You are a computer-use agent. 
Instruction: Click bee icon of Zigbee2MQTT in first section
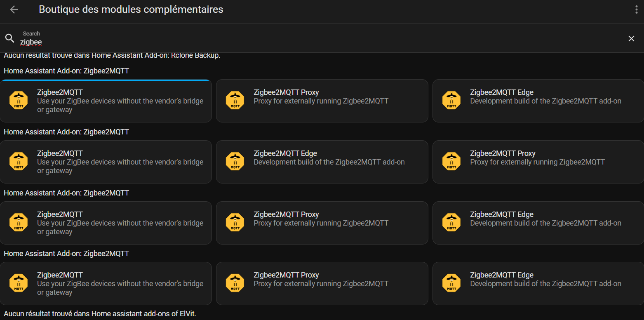(x=19, y=100)
